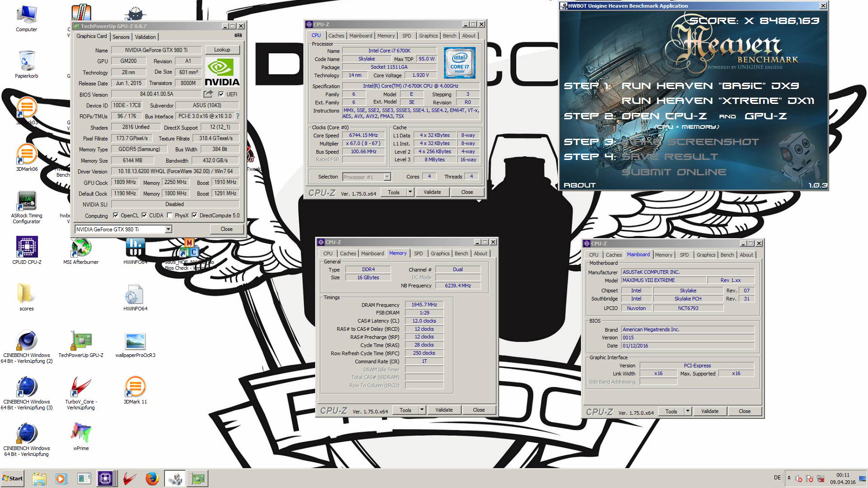Image resolution: width=868 pixels, height=488 pixels.
Task: Expand Tools dropdown arrow in CPU-Z Mainboard window
Action: pyautogui.click(x=688, y=411)
